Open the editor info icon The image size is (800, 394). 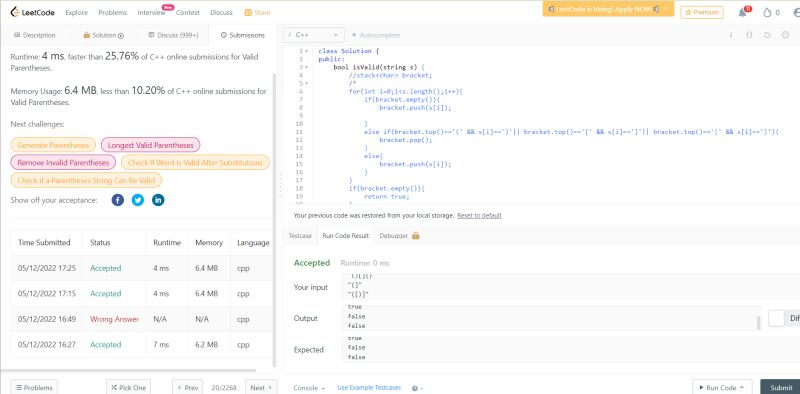click(x=785, y=35)
